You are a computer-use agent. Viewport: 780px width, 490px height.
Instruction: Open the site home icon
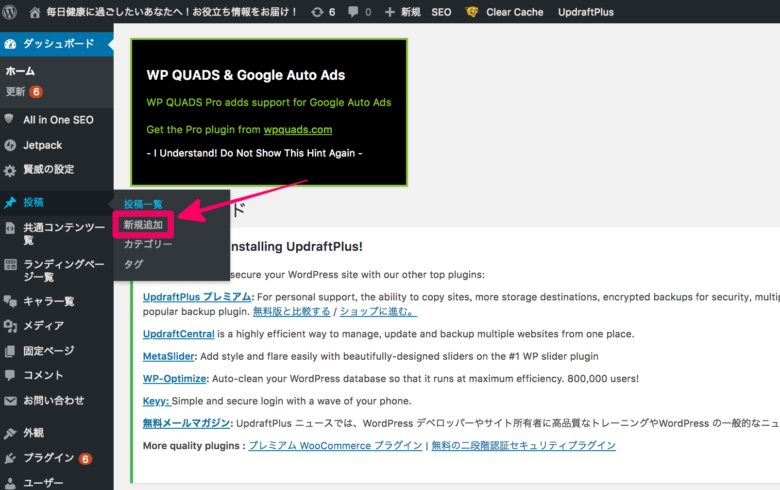click(x=34, y=12)
